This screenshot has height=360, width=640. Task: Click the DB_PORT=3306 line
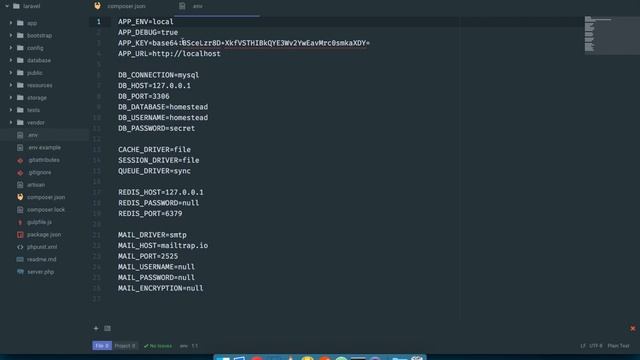(144, 96)
